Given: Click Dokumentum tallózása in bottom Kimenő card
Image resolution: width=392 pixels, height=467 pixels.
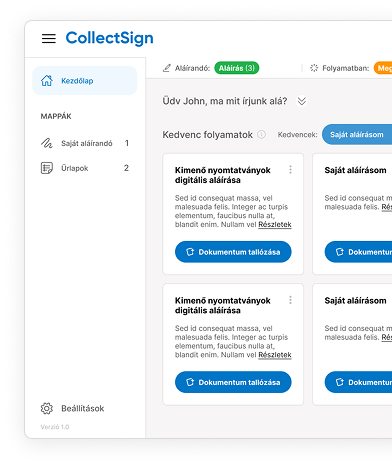Looking at the screenshot, I should 233,382.
